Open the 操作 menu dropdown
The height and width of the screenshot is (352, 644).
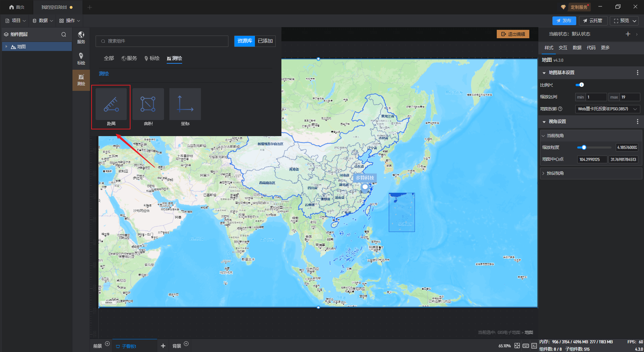coord(69,21)
